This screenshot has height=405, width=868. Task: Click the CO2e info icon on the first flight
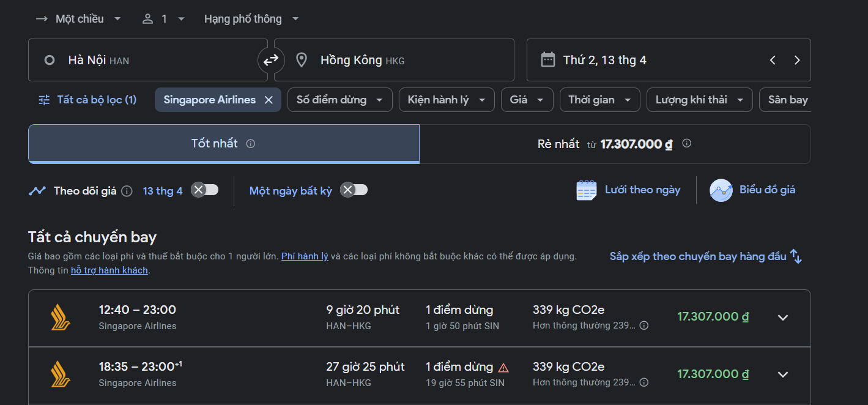coord(644,325)
